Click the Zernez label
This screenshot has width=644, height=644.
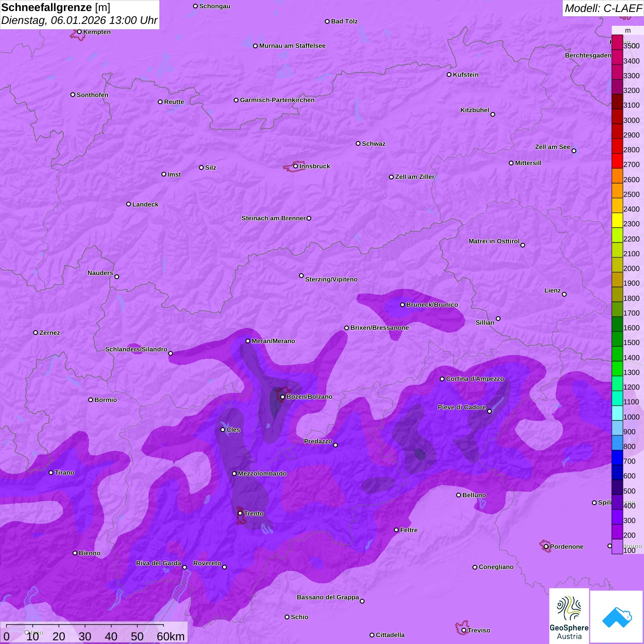[50, 333]
